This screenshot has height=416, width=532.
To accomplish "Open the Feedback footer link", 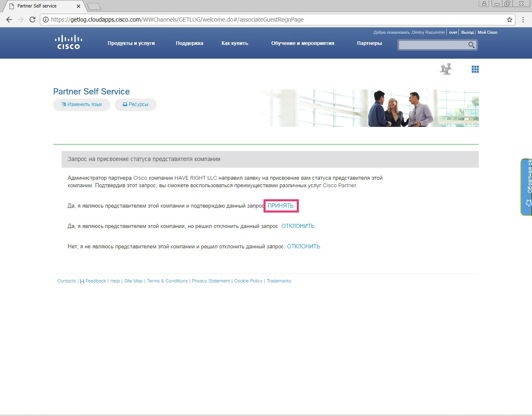I will click(x=96, y=281).
